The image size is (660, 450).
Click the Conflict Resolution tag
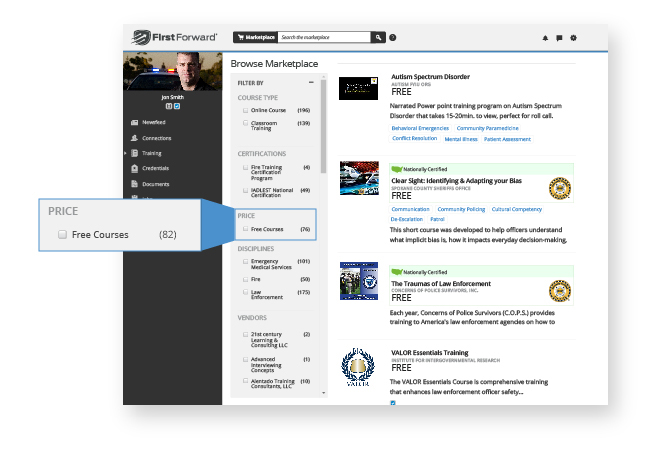pos(414,138)
